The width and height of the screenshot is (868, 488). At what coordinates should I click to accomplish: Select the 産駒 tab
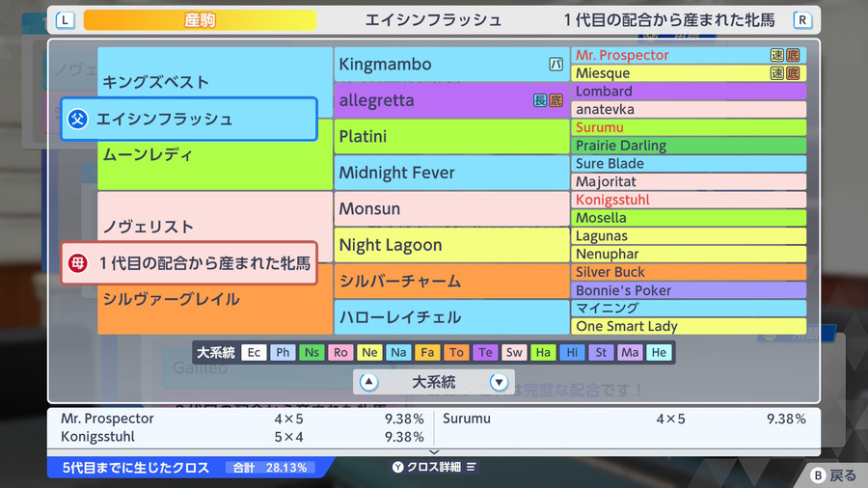(200, 20)
